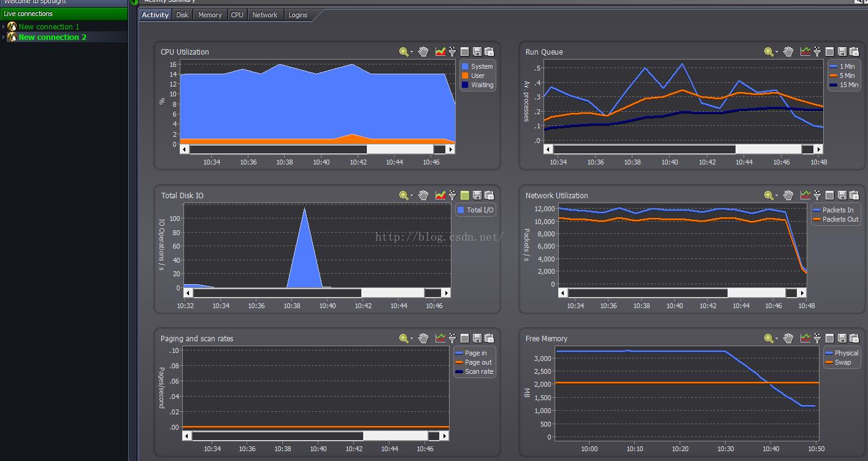Screen dimensions: 868x461
Task: Select zoom magnifier in CPU Utilization chart
Action: 403,52
